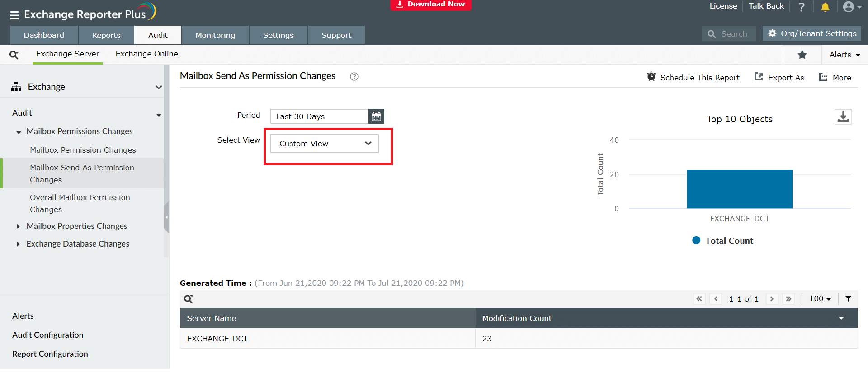Open Mailbox Permission Changes report
The height and width of the screenshot is (377, 868).
(83, 150)
